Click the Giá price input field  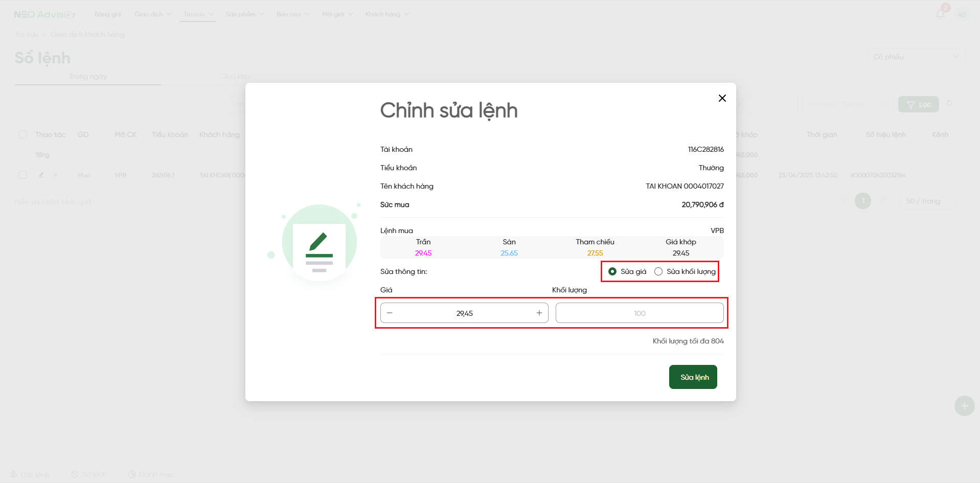464,313
